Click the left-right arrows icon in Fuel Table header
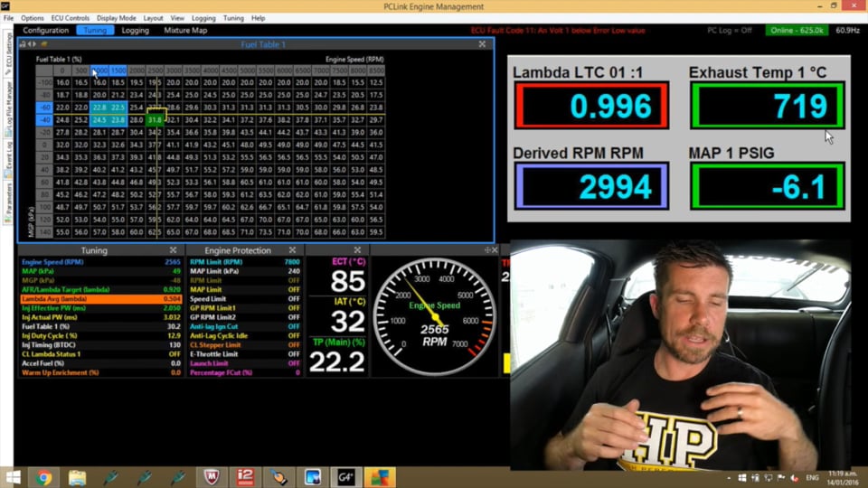Image resolution: width=868 pixels, height=488 pixels. [x=33, y=44]
